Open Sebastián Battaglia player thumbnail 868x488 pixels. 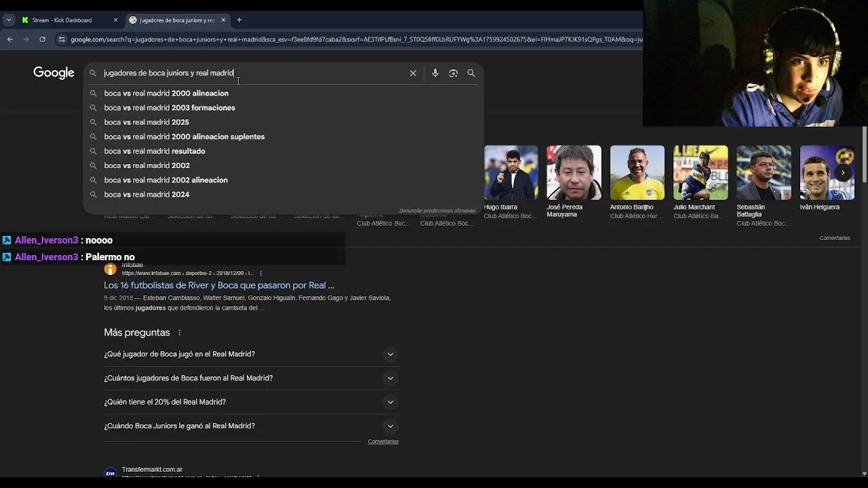point(764,173)
